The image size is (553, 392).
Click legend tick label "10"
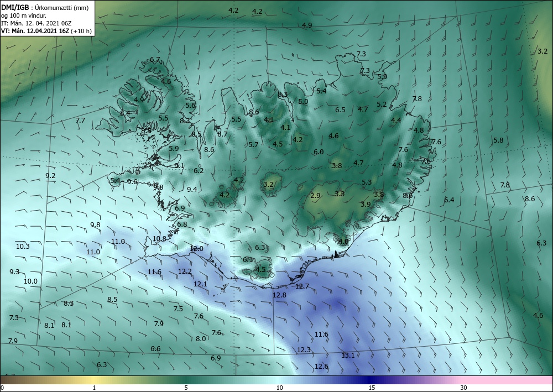point(279,388)
